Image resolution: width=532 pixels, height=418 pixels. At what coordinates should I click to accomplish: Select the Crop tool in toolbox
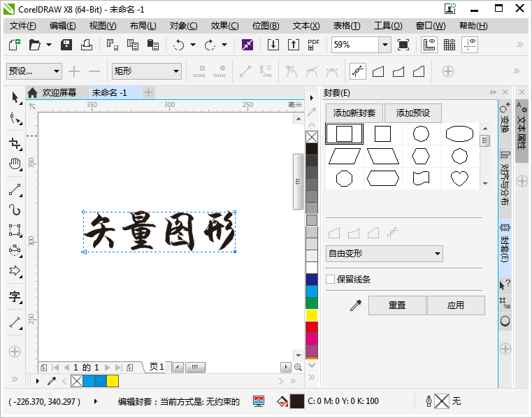15,143
